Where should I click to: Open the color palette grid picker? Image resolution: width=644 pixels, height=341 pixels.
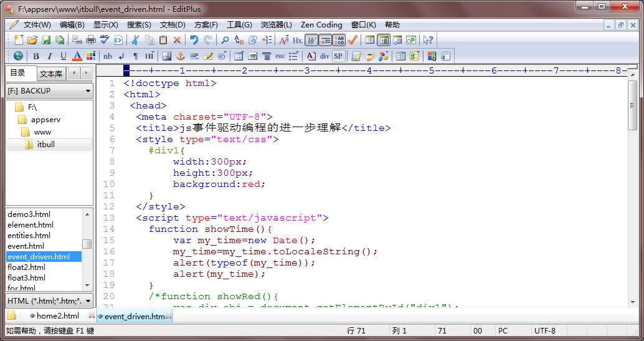(x=91, y=56)
